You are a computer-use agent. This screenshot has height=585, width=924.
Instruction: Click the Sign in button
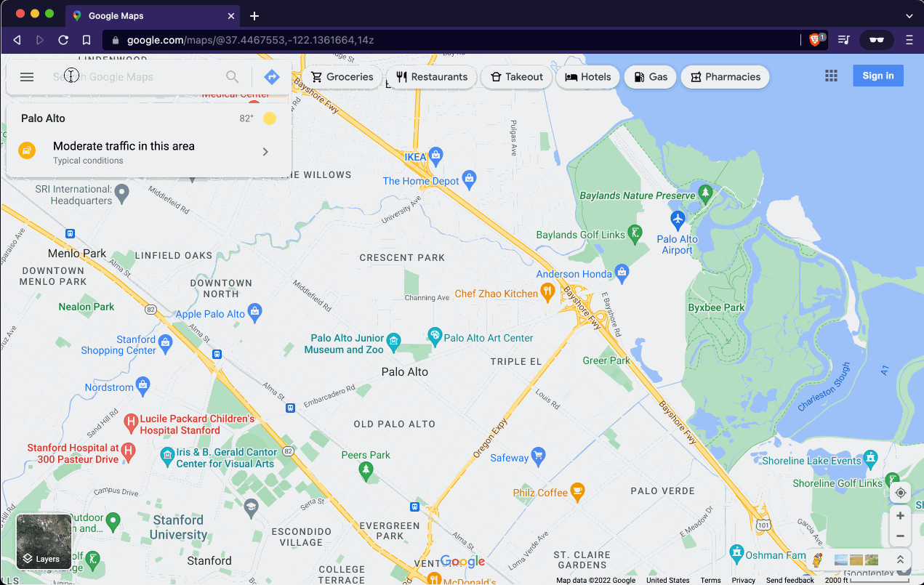878,76
